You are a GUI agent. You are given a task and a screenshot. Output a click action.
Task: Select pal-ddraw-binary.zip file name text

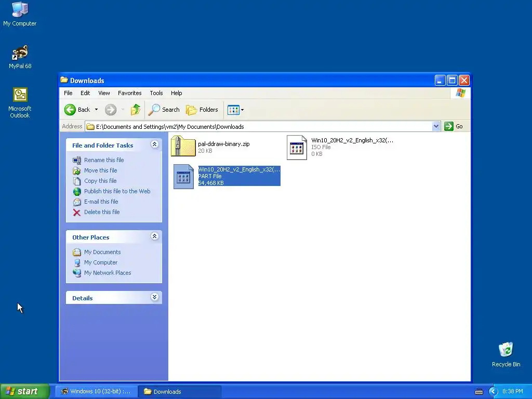coord(223,144)
